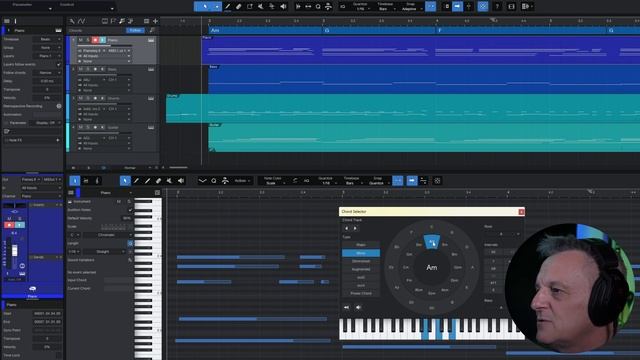Select the Mute tool in the note editor toolbar
Viewport: 640px width, 360px height.
pyautogui.click(x=169, y=181)
